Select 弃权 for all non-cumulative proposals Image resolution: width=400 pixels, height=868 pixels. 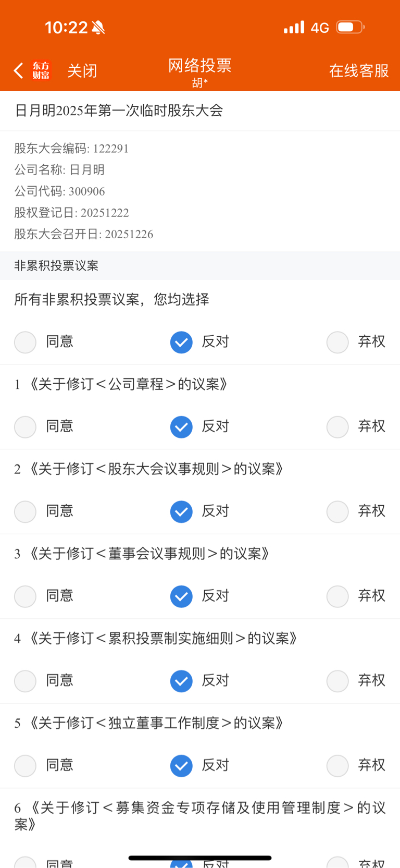[x=337, y=342]
